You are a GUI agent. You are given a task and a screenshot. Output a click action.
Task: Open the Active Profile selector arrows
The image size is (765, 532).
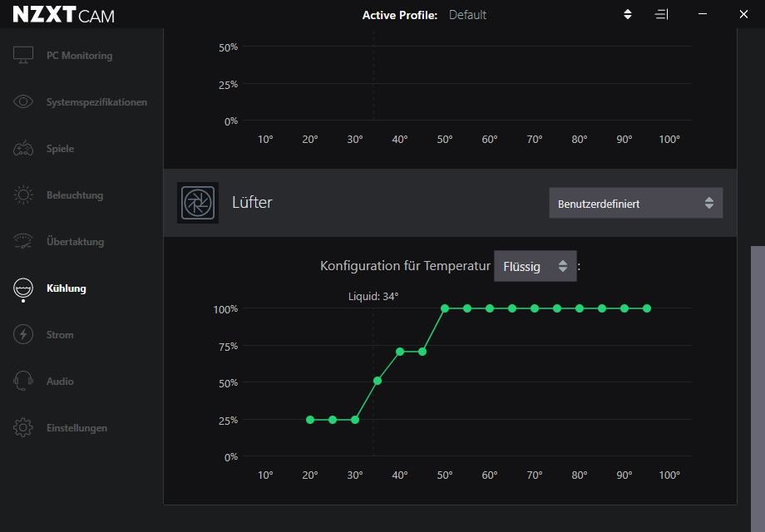point(628,15)
